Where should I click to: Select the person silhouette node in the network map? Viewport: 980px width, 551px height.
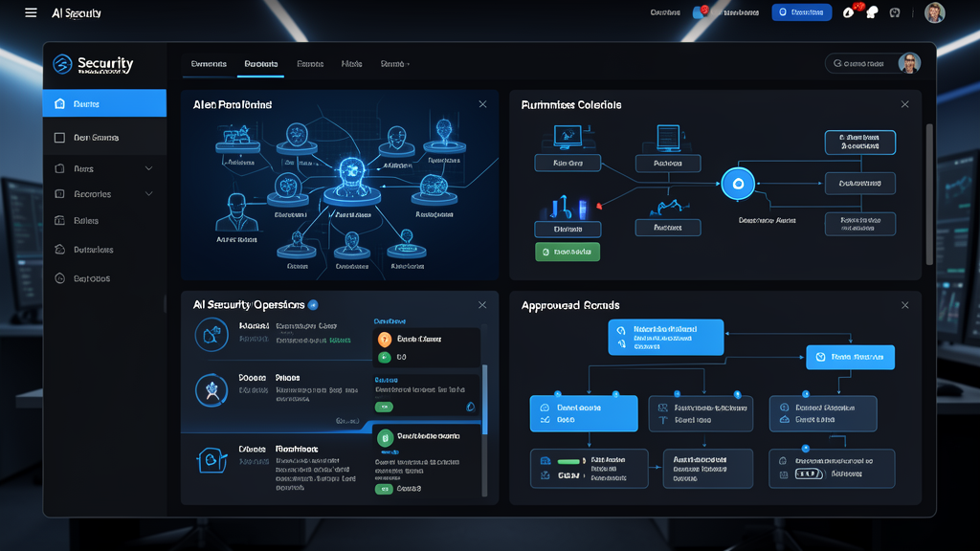tap(236, 213)
